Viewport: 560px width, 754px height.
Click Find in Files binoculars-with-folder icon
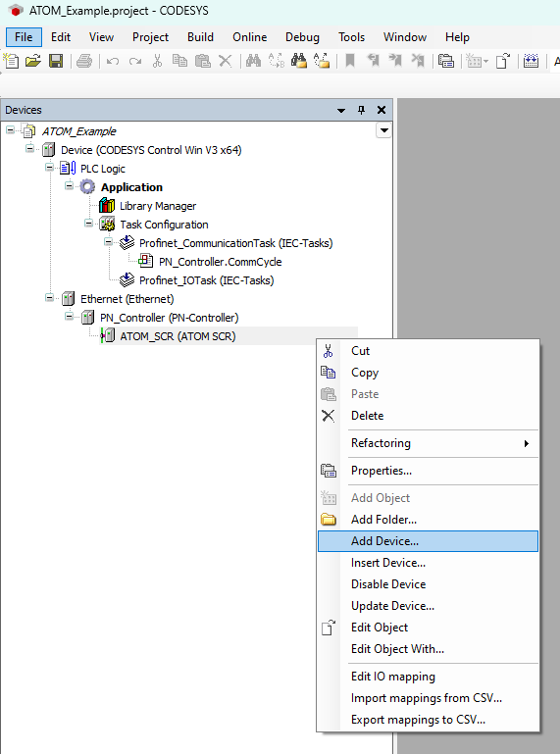pyautogui.click(x=299, y=61)
